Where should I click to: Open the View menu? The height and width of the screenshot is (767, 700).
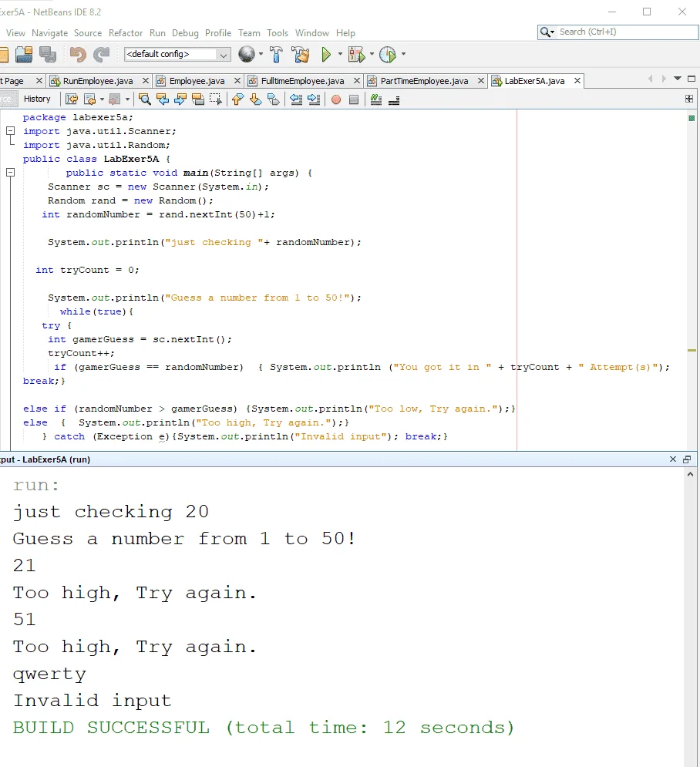(15, 33)
